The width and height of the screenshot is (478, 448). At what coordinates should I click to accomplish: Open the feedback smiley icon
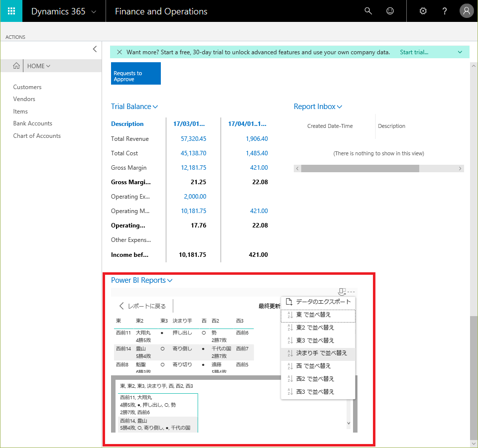[x=390, y=11]
